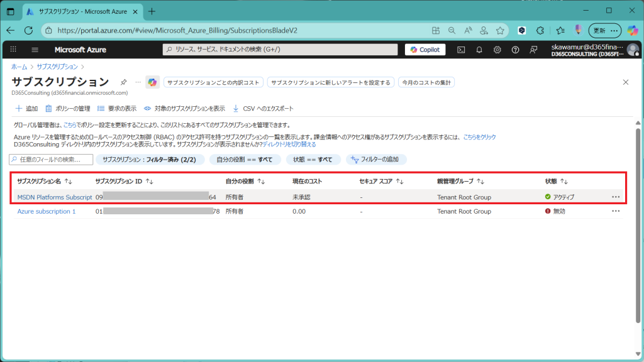
Task: Open the 自分の役割 == すべて filter
Action: (x=245, y=160)
